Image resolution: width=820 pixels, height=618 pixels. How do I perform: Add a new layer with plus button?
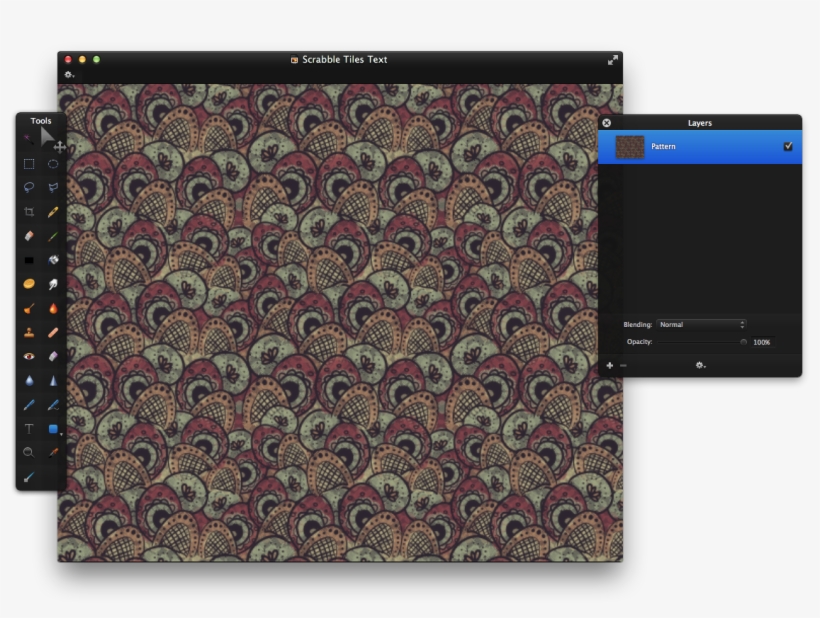(609, 366)
